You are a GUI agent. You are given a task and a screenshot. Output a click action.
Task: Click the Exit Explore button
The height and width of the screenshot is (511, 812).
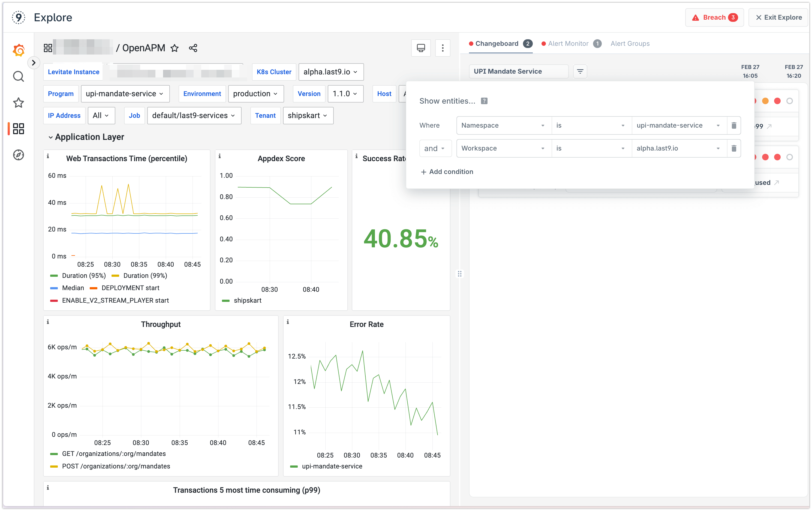[778, 17]
